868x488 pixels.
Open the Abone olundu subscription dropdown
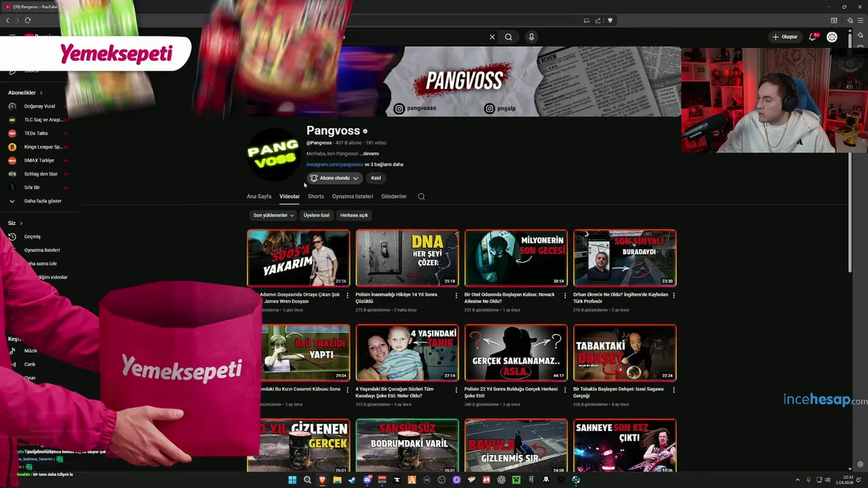coord(334,178)
